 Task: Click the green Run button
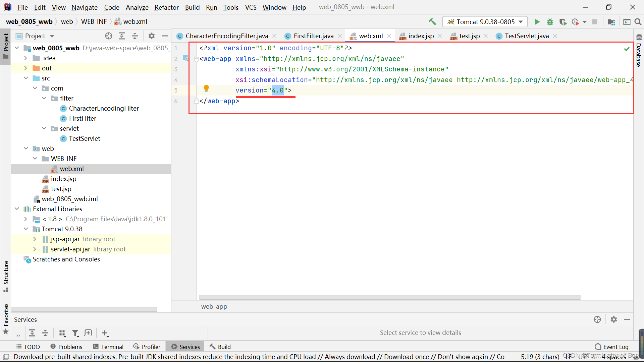(x=537, y=22)
